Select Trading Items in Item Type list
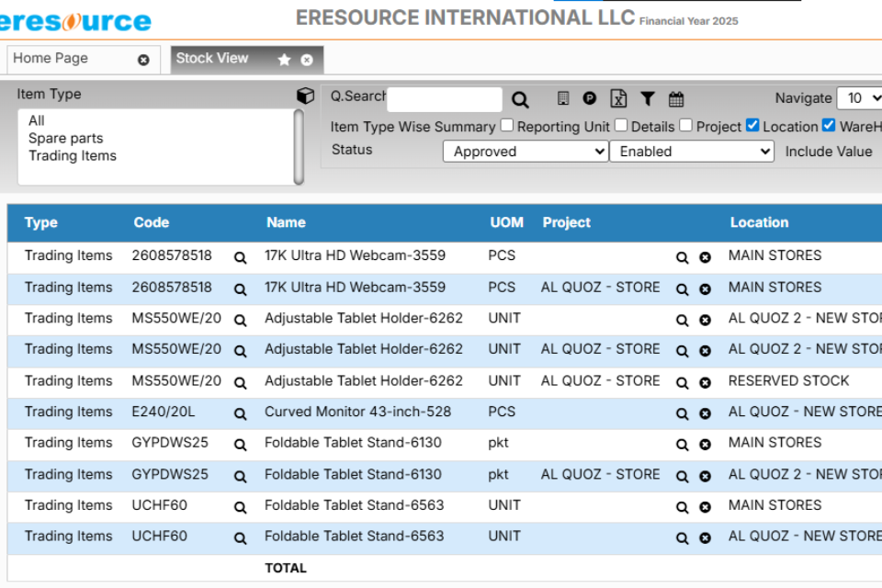882x588 pixels. pos(73,155)
